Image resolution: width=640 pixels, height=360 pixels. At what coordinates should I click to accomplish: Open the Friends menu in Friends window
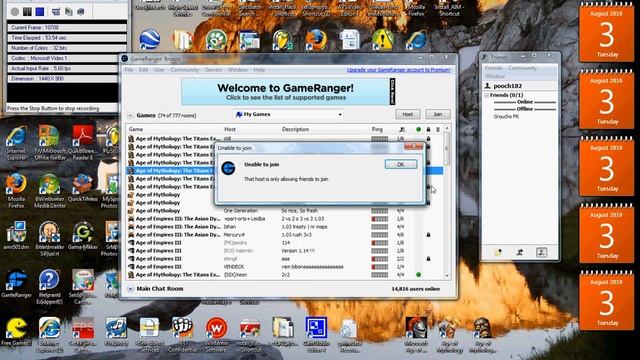click(493, 68)
